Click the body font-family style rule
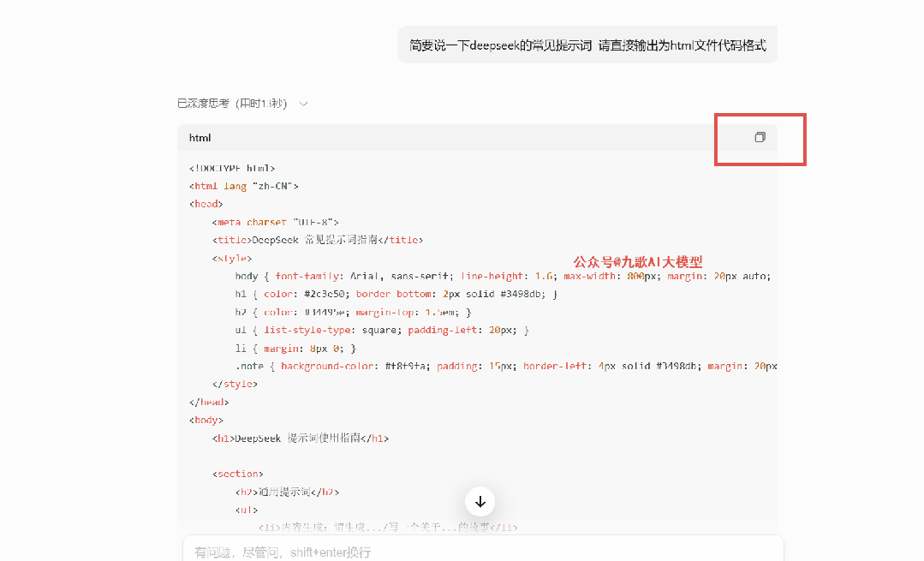 tap(308, 275)
